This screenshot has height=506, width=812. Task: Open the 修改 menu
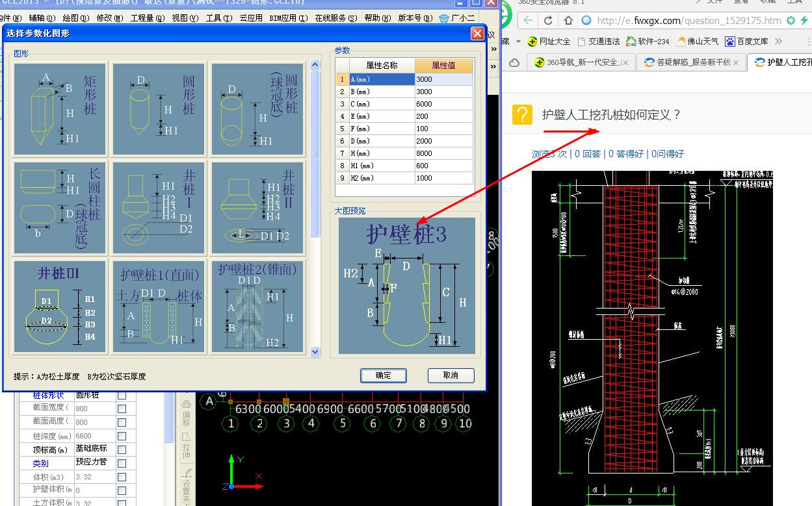[110, 18]
